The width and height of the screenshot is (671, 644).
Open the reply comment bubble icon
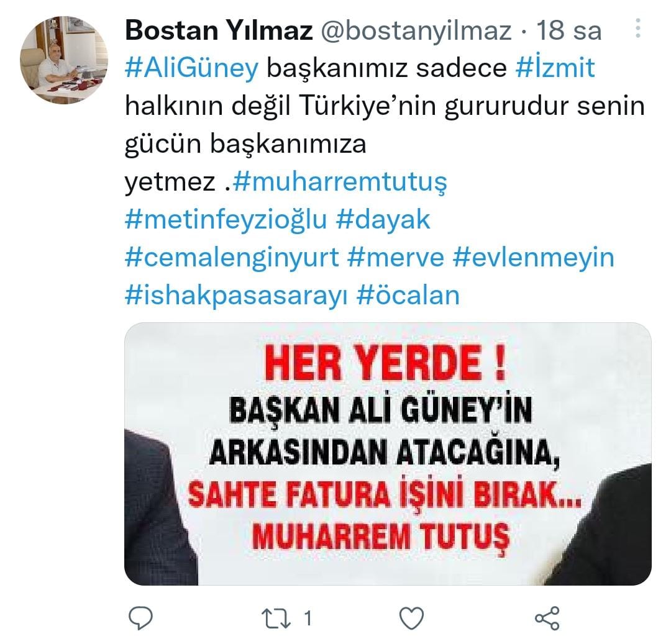pyautogui.click(x=141, y=619)
